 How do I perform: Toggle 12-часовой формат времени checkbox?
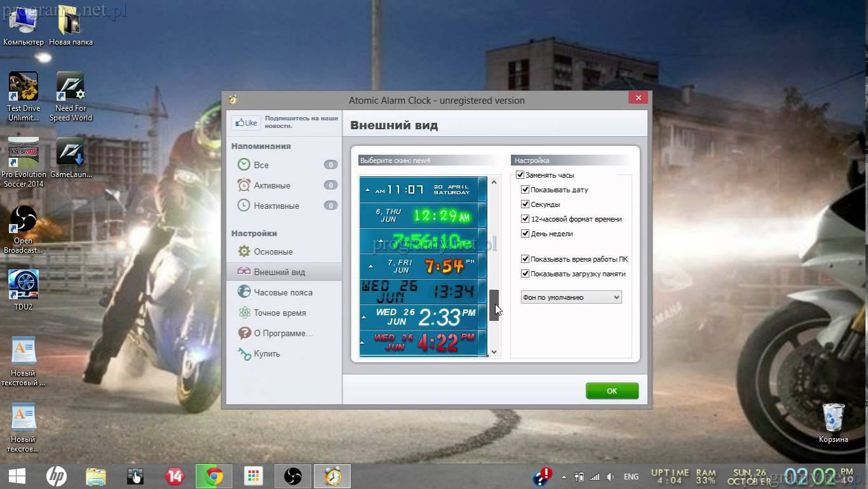pos(525,219)
